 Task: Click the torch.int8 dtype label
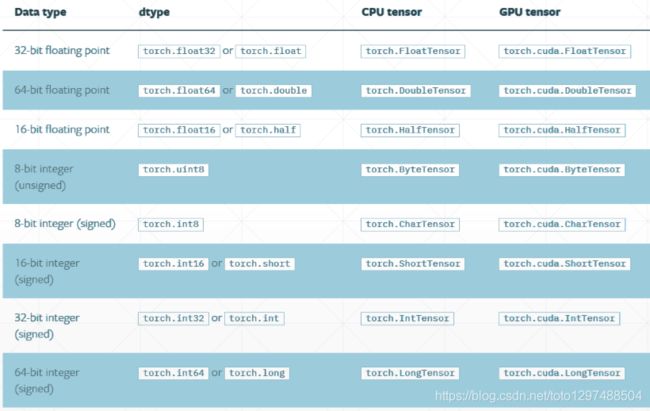pos(171,224)
